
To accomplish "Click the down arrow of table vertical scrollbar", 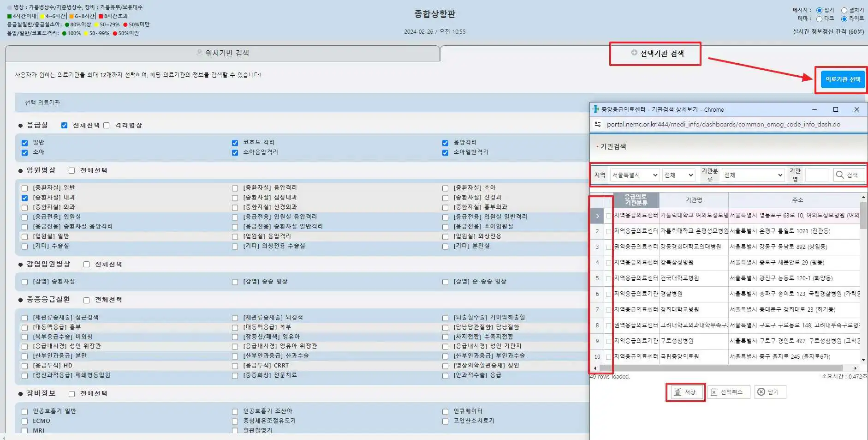I will coord(863,360).
